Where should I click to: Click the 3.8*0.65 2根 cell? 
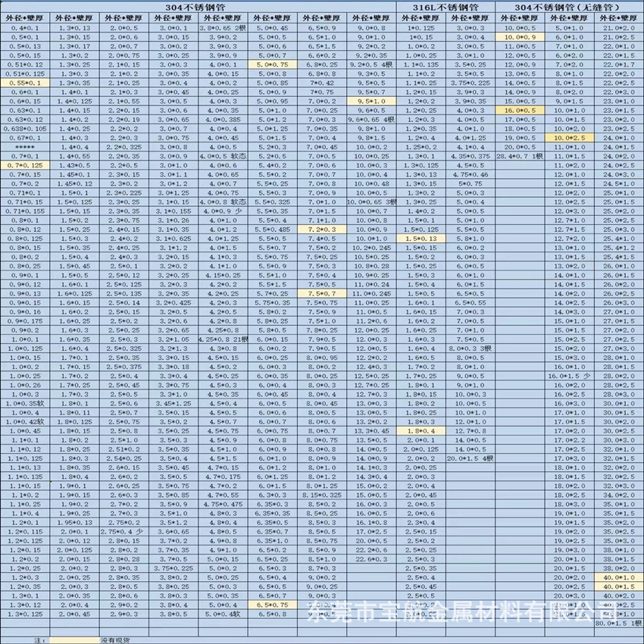224,28
